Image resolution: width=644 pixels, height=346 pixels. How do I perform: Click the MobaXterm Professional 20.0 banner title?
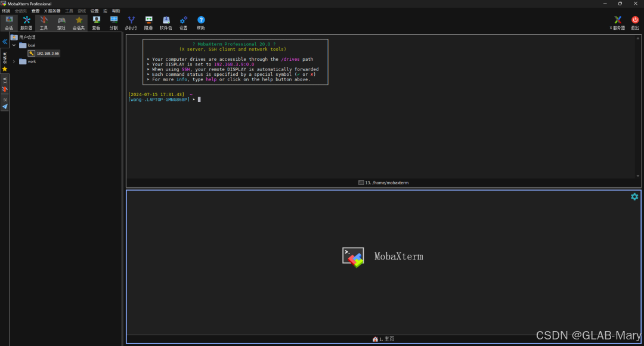point(234,44)
